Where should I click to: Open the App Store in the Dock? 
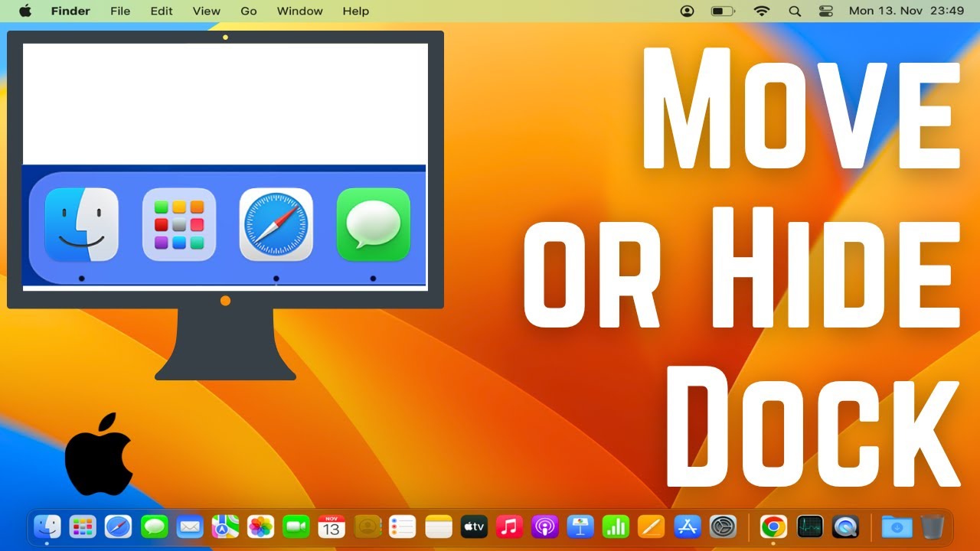(688, 527)
